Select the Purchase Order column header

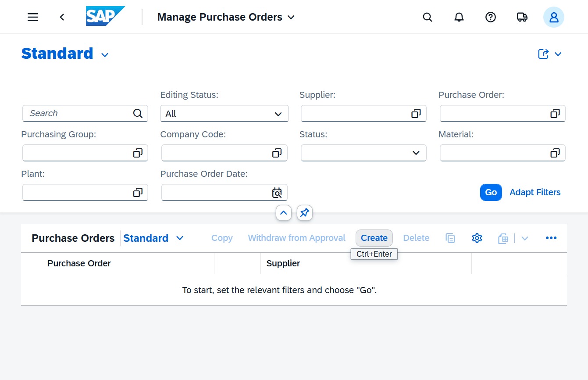tap(79, 263)
